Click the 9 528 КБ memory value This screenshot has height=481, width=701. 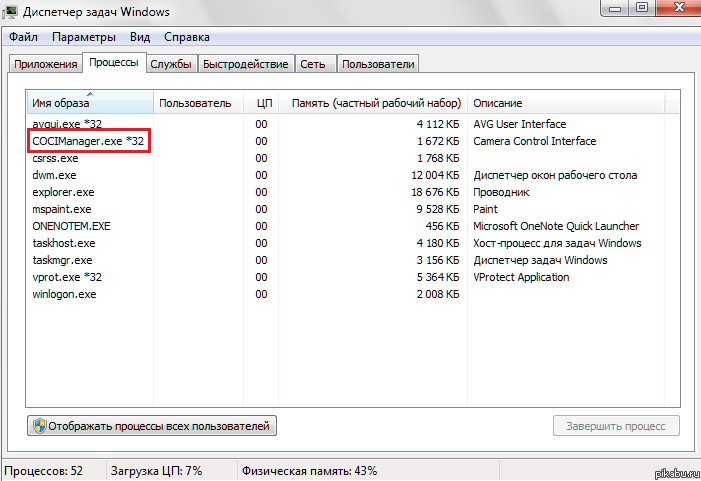coord(438,209)
